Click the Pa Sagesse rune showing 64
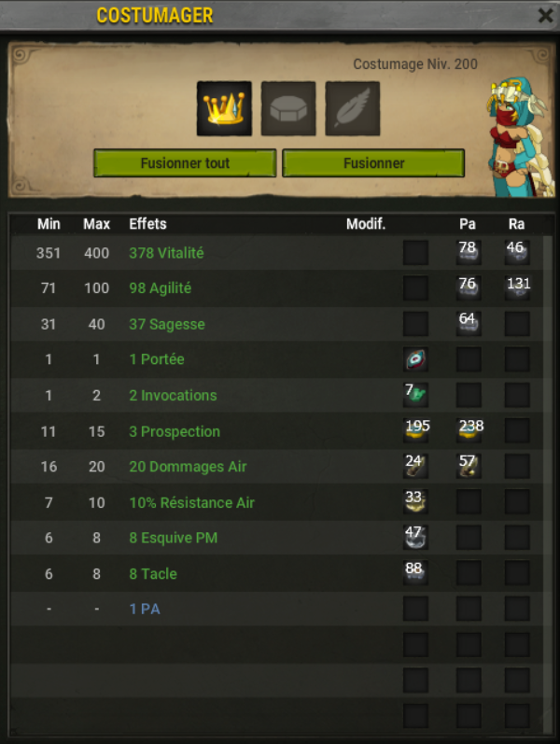 click(469, 324)
